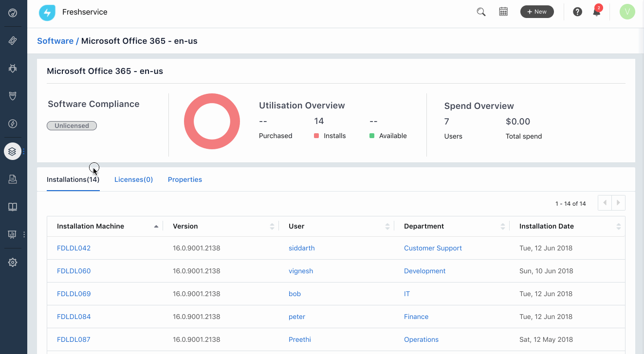Open the Analytics presentation icon
This screenshot has width=644, height=354.
click(13, 234)
